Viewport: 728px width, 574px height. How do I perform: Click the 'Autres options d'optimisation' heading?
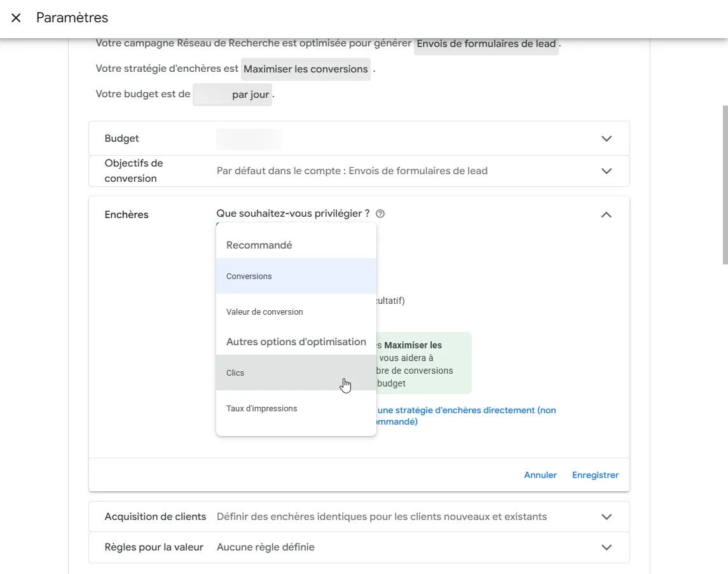coord(296,342)
